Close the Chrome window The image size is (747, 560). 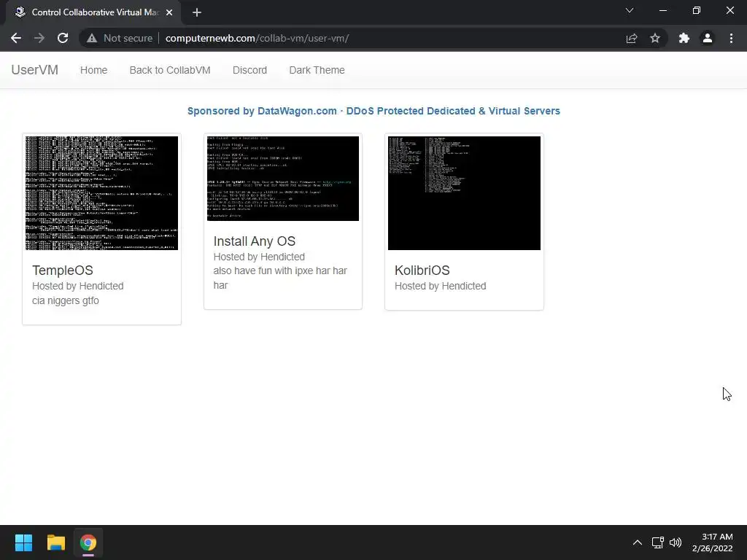tap(729, 10)
